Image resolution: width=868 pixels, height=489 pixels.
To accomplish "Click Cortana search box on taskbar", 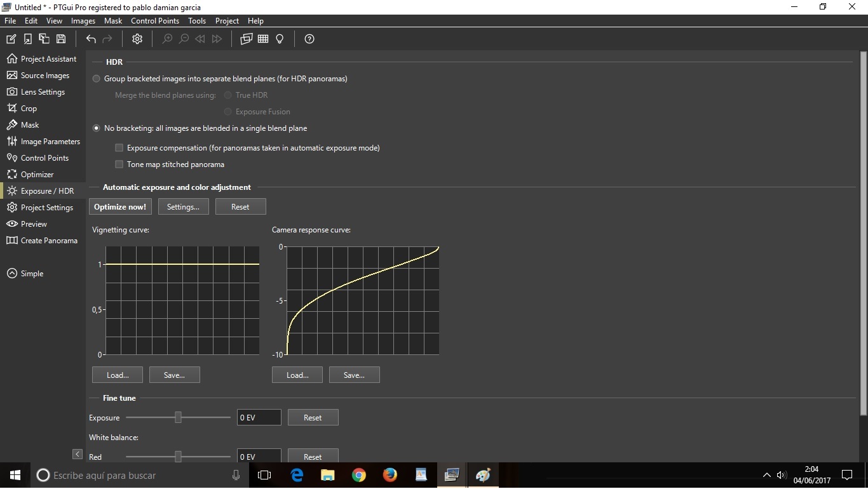I will coord(140,475).
